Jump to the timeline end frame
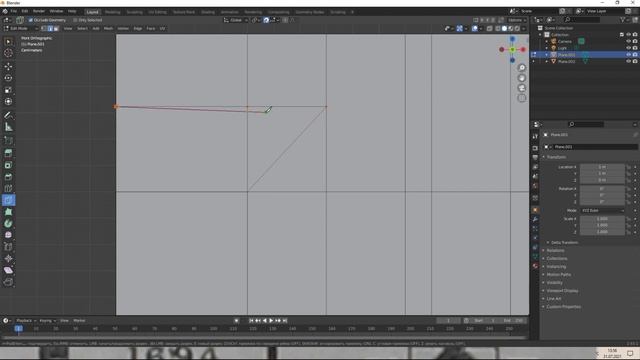Screen dimensions: 640x360 pyautogui.click(x=285, y=321)
